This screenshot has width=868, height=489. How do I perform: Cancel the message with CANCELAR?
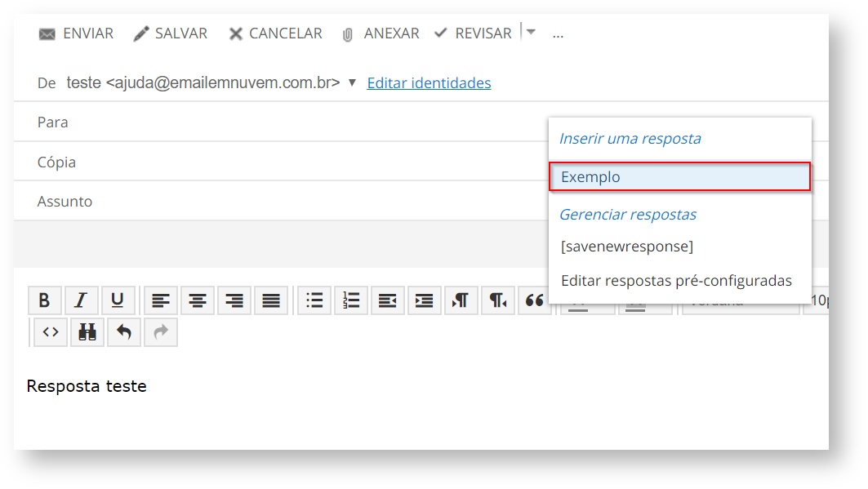pos(275,33)
